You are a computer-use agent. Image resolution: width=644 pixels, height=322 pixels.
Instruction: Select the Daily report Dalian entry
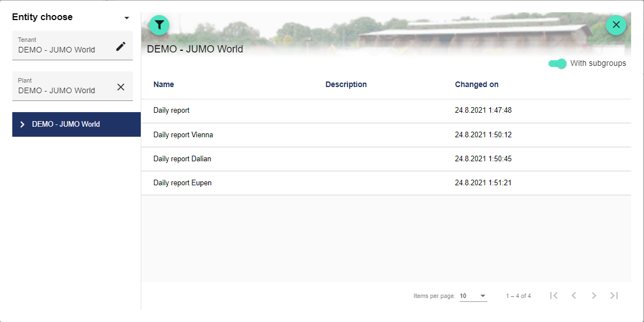pyautogui.click(x=182, y=159)
